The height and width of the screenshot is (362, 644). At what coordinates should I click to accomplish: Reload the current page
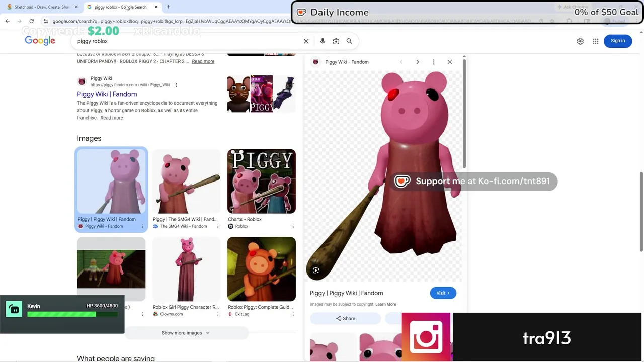pyautogui.click(x=31, y=21)
